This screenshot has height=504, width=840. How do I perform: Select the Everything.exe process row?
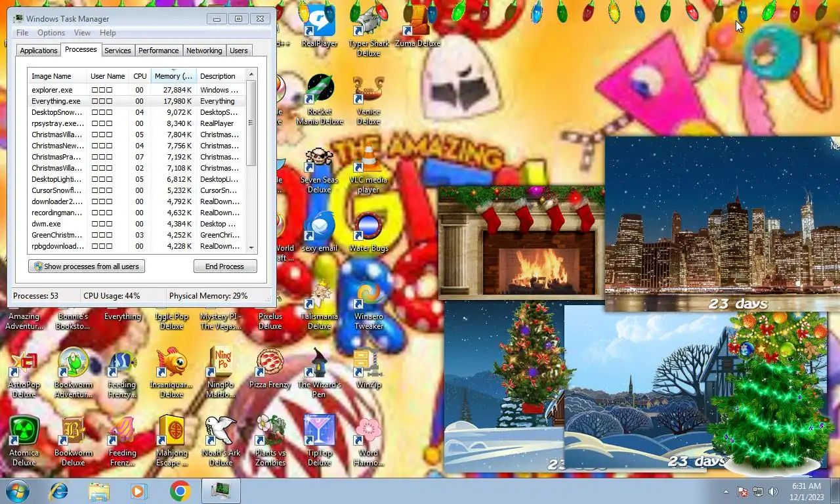point(136,101)
